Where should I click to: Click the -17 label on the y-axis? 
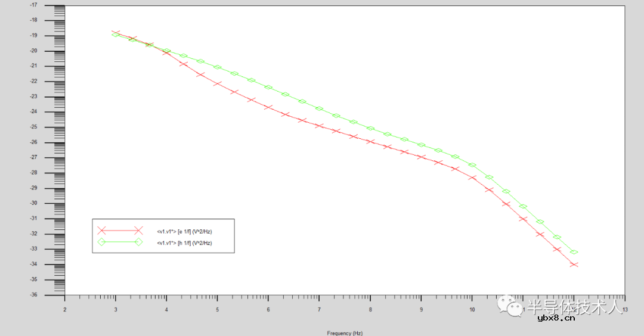(33, 5)
